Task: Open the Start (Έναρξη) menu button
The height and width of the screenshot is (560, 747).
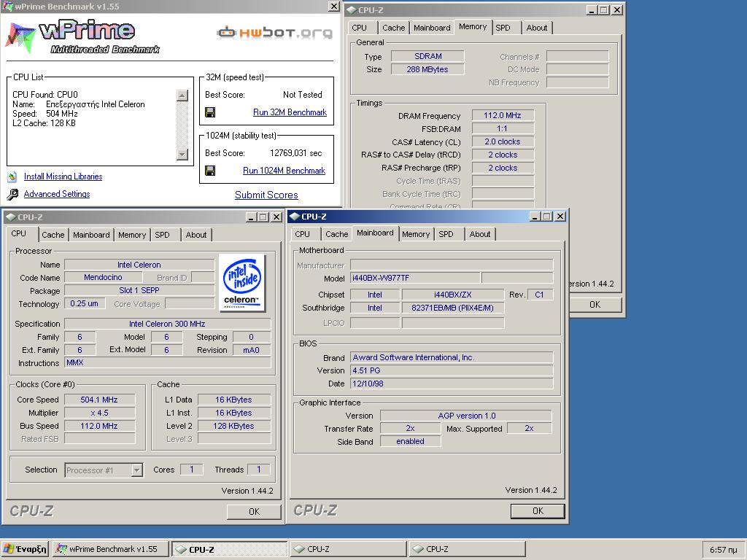Action: [x=25, y=549]
